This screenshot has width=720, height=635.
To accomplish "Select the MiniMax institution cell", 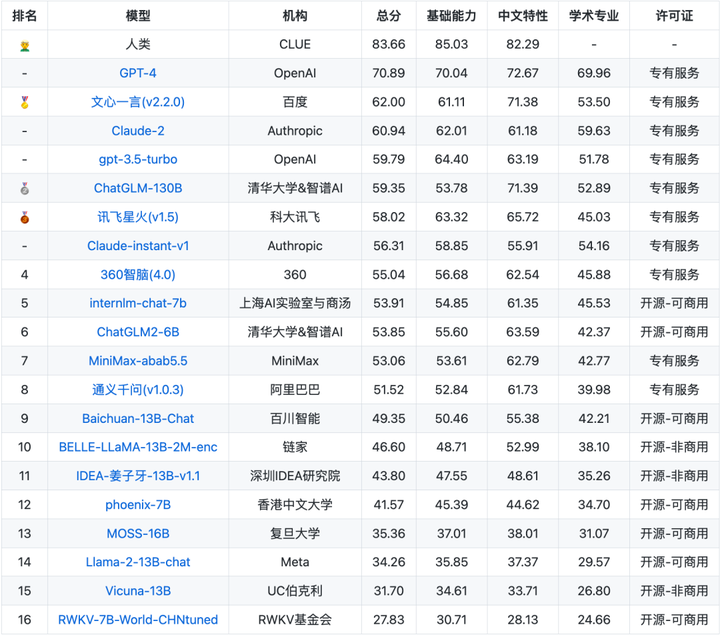I will pos(295,361).
